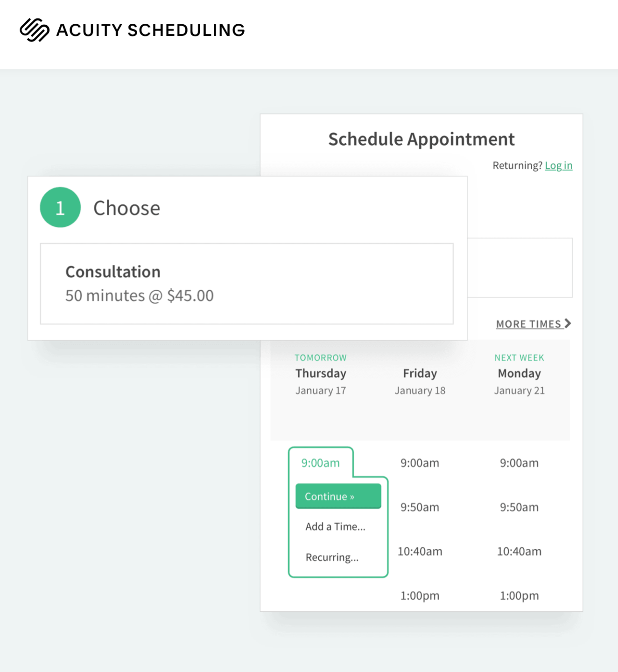
Task: Select the Consultation appointment type box
Action: [247, 283]
